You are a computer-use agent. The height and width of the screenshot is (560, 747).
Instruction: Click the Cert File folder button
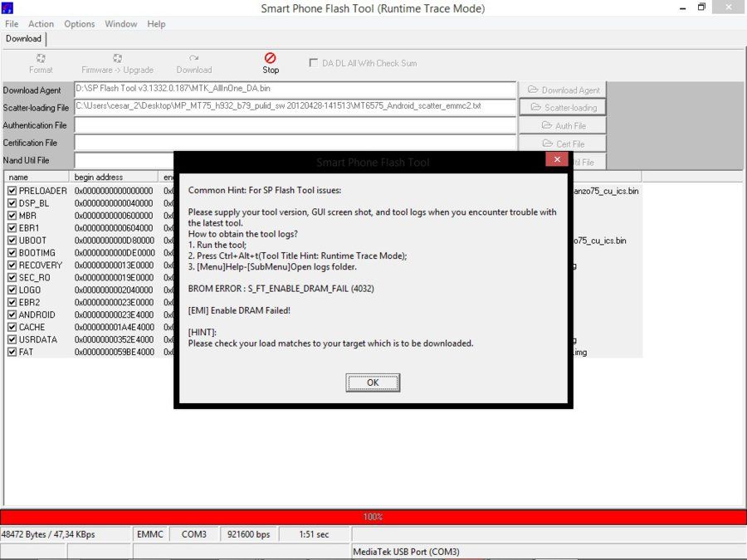563,144
